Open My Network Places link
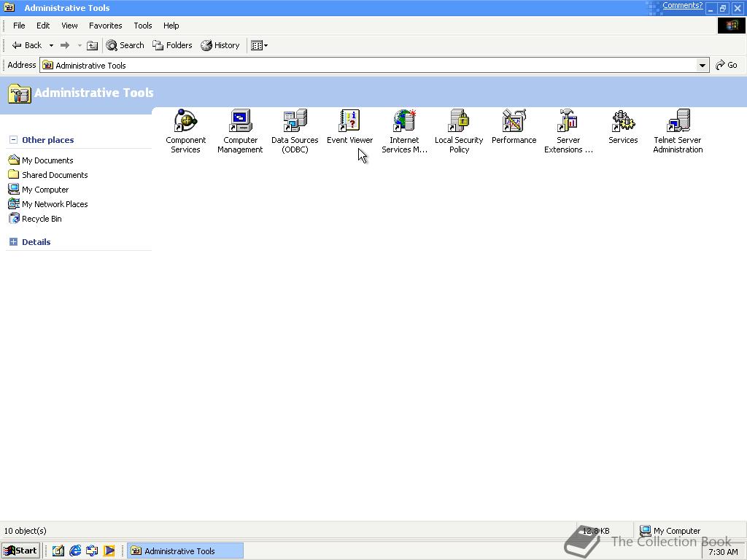This screenshot has height=560, width=747. 48,204
